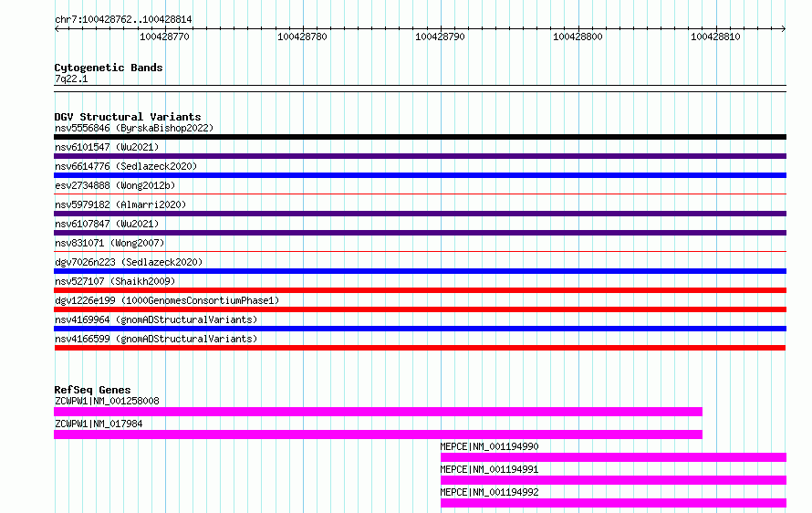The height and width of the screenshot is (513, 812).
Task: Open the RefSeq Genes track title
Action: pos(92,390)
